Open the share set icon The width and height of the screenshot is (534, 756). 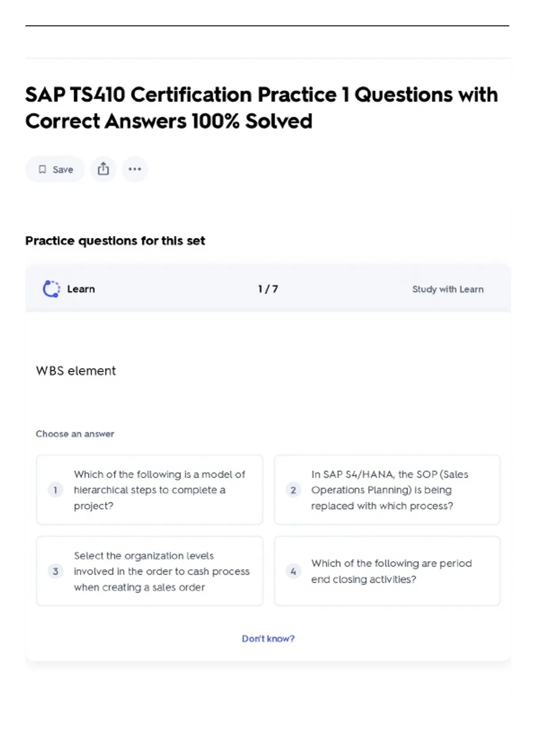(x=103, y=169)
